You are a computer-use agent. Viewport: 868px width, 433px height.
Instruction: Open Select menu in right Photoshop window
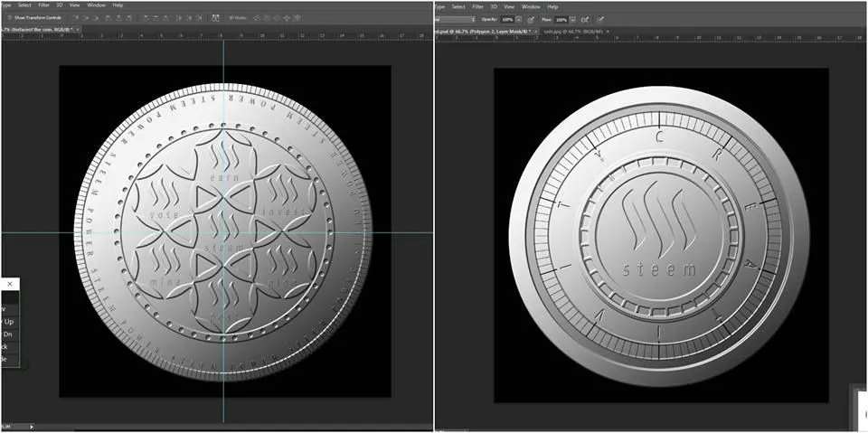[x=458, y=6]
